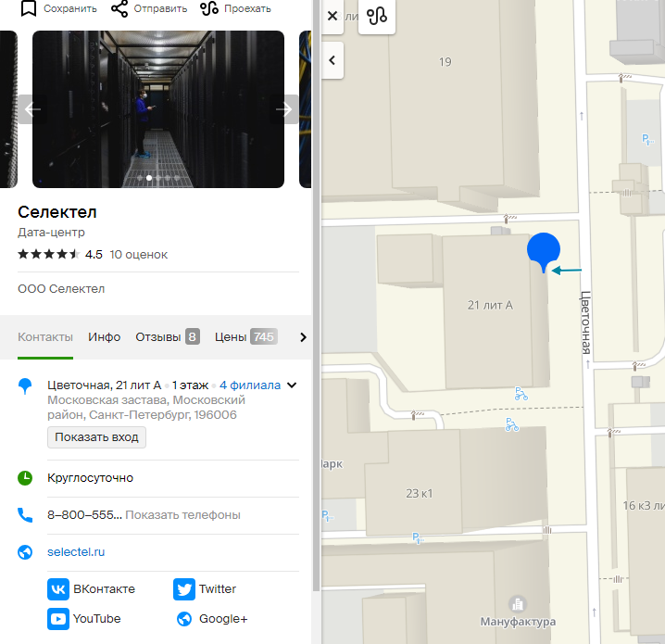Image resolution: width=665 pixels, height=644 pixels.
Task: Click the Круглосуточно working hours text
Action: click(x=91, y=478)
